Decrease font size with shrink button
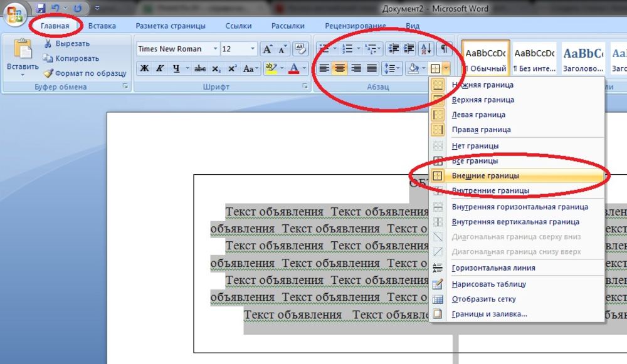This screenshot has width=627, height=364. 283,49
